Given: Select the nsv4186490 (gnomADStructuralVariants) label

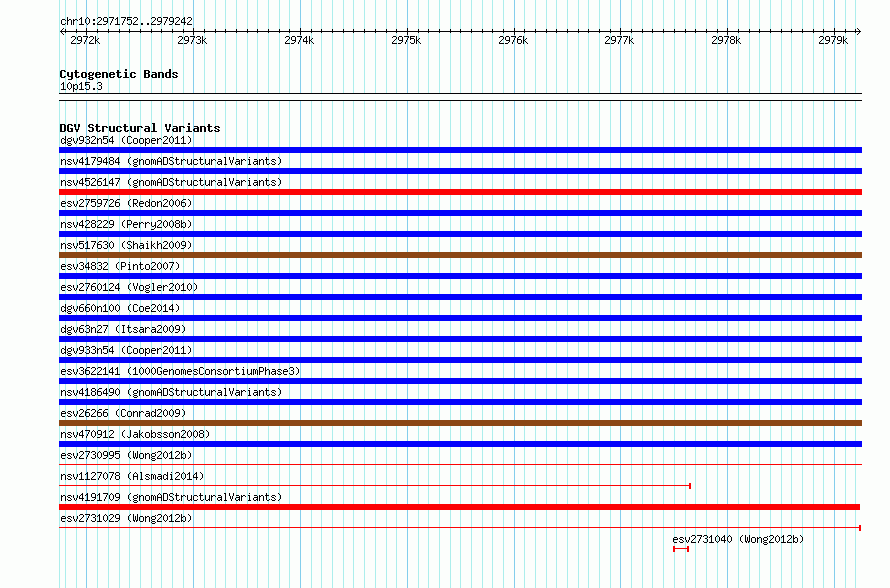Looking at the screenshot, I should point(171,392).
